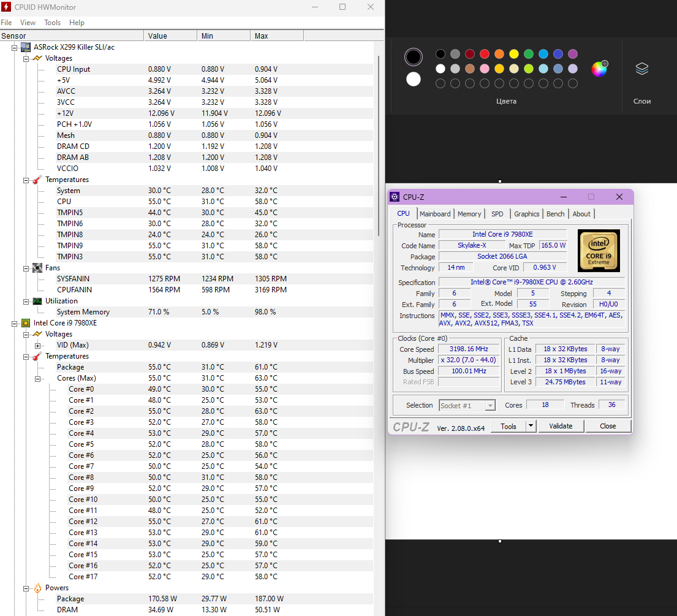Click the thermometer icon beside CPU Temperatures
This screenshot has width=677, height=616.
(37, 356)
